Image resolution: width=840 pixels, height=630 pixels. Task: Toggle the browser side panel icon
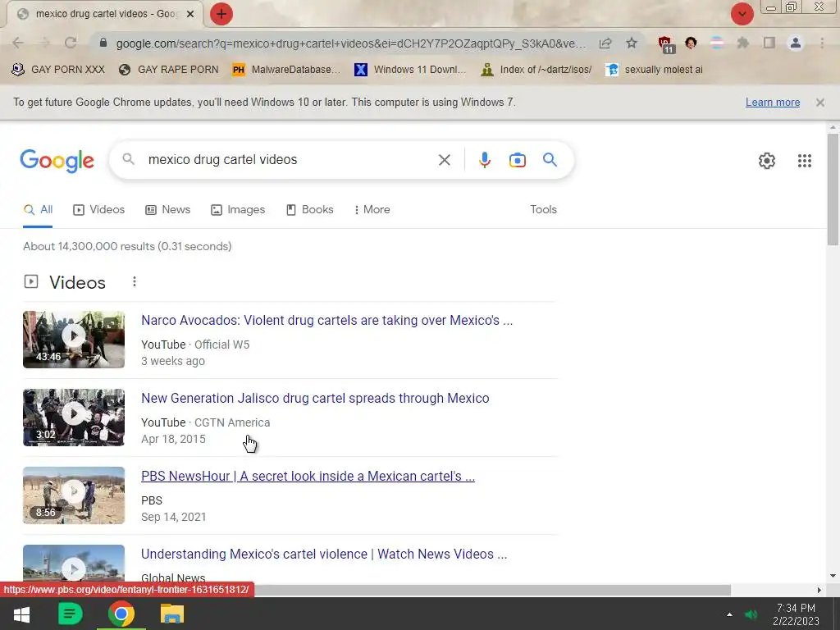(769, 43)
